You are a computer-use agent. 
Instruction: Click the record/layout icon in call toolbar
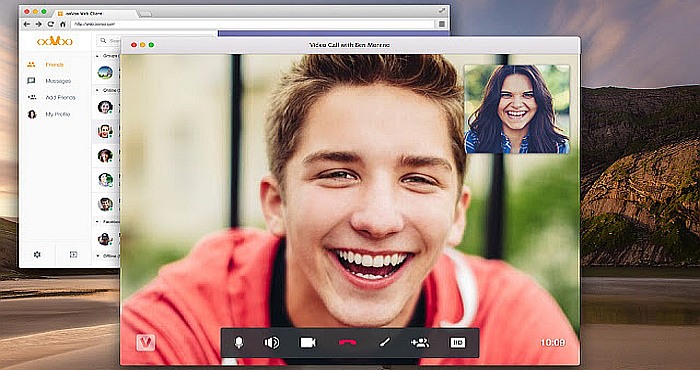click(x=458, y=343)
